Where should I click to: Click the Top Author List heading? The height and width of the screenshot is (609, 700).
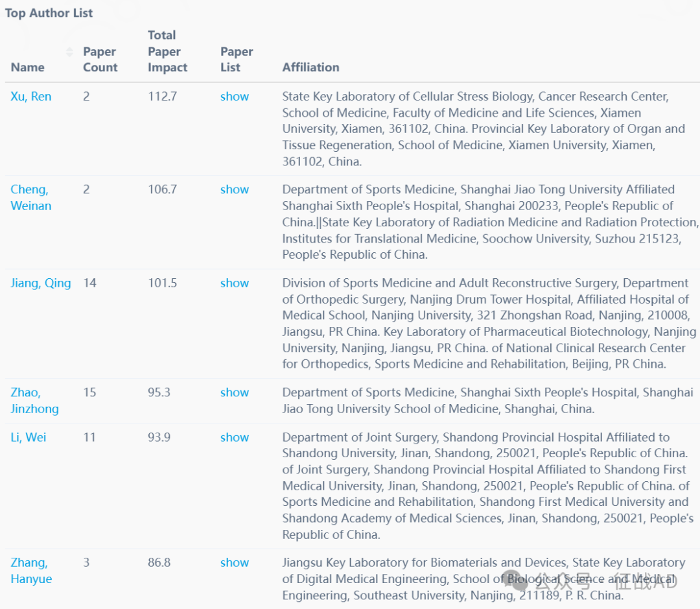pyautogui.click(x=49, y=13)
